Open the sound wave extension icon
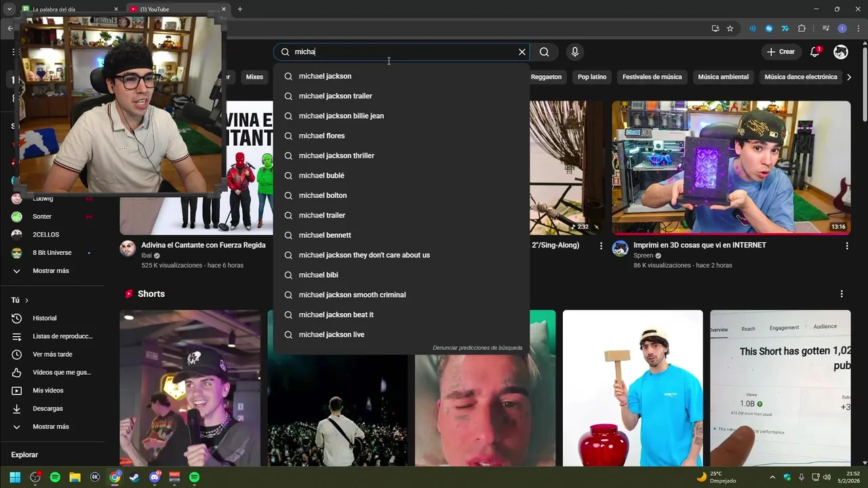Viewport: 868px width, 488px height. click(753, 28)
